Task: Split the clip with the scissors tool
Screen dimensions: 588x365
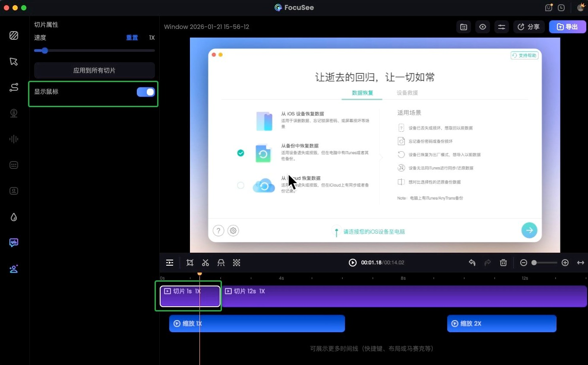Action: pos(205,263)
